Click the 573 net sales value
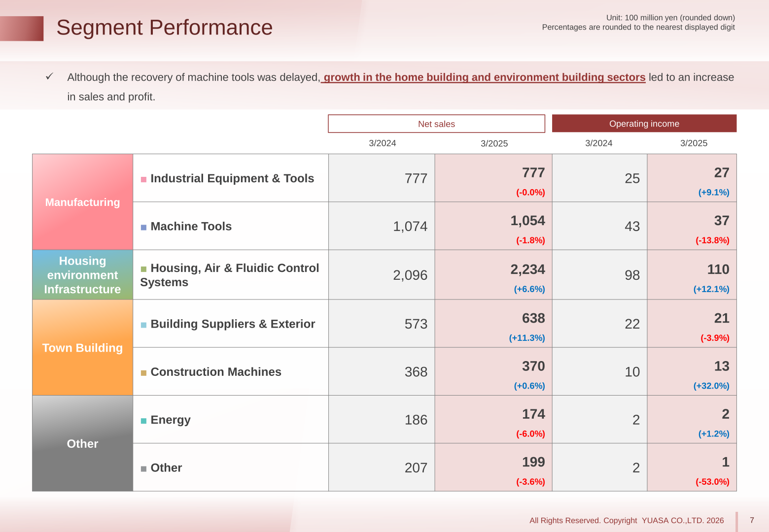769x532 pixels. pyautogui.click(x=416, y=324)
